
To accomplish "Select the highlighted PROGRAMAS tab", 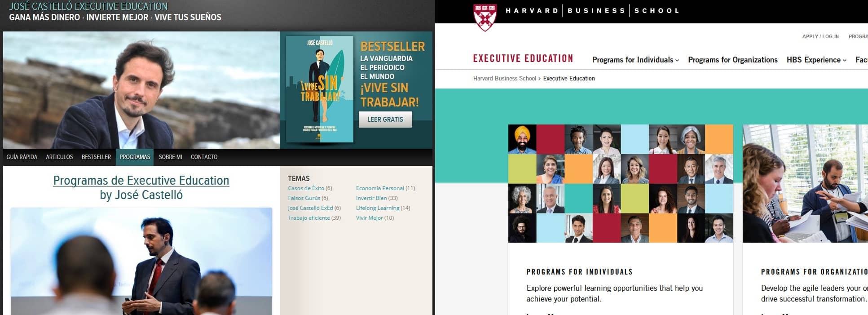I will 135,157.
